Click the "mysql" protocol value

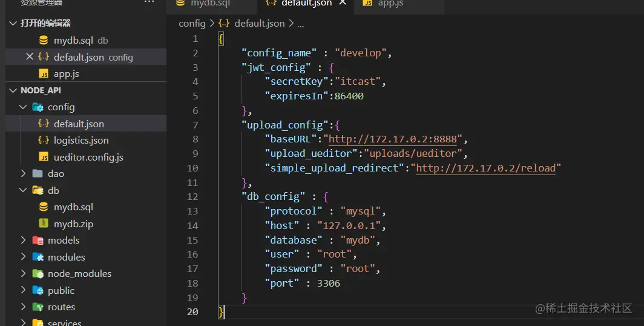tap(361, 211)
